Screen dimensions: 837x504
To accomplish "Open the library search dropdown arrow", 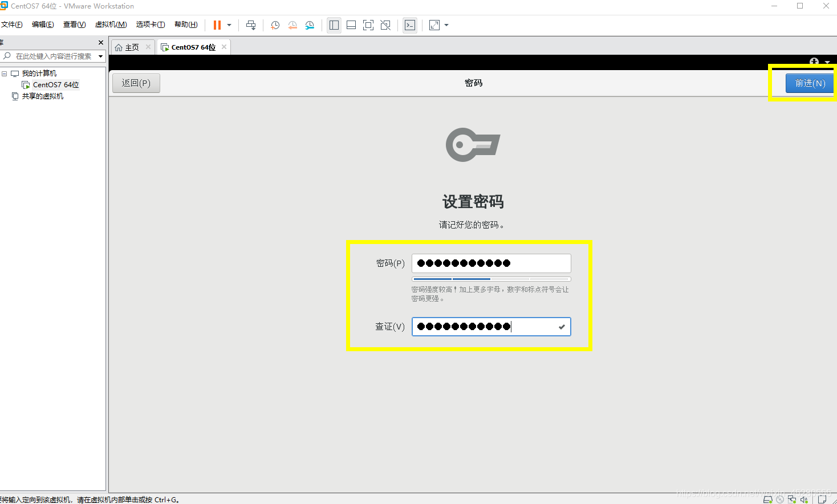I will pos(101,56).
